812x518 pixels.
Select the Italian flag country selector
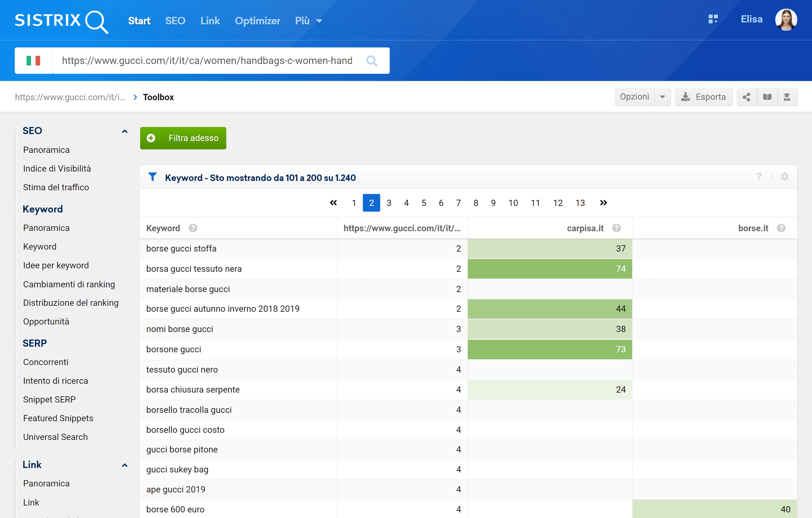pos(33,61)
